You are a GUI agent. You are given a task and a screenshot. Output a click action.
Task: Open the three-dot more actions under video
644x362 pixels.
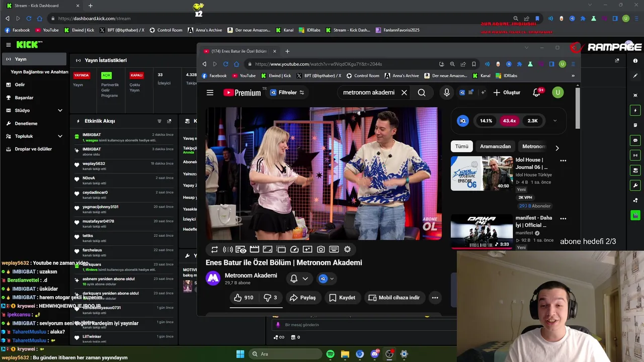pos(435,298)
